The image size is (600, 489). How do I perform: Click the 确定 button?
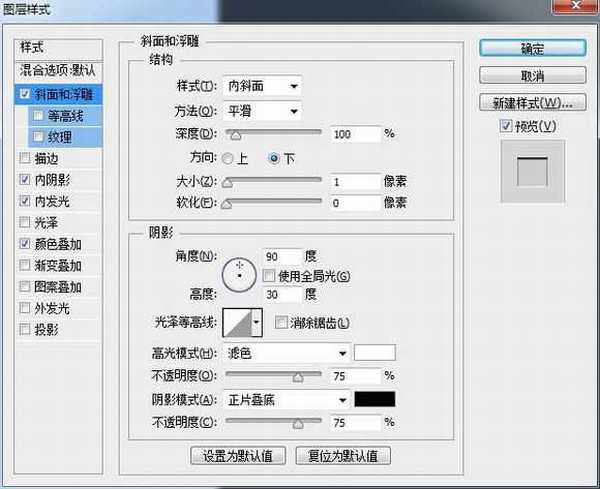(x=532, y=48)
